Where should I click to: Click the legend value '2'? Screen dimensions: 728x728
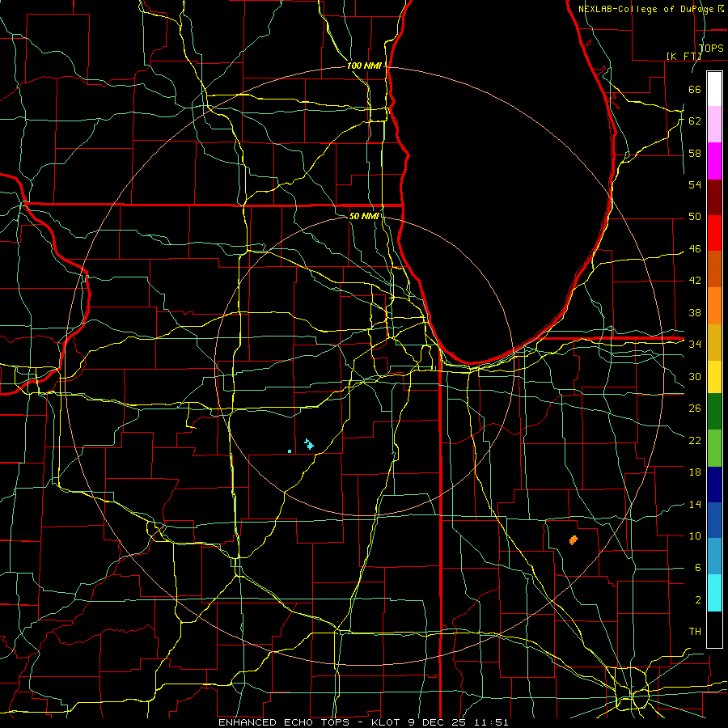point(697,599)
